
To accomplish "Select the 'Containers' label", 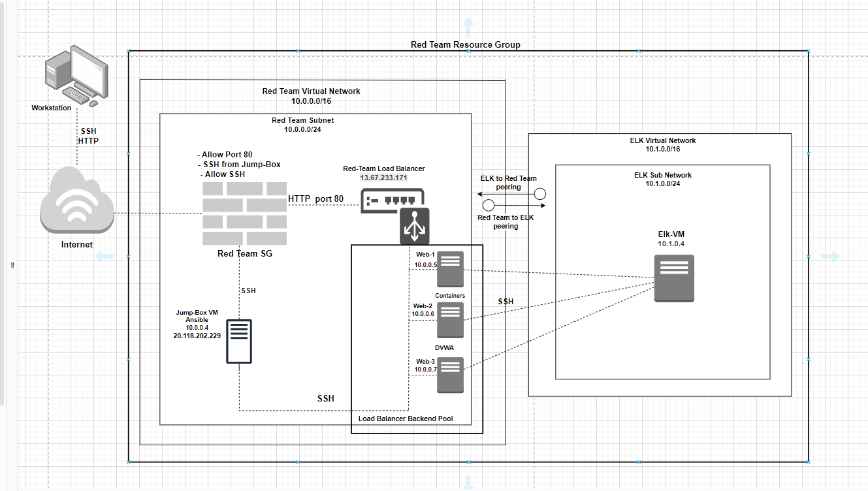I will point(450,296).
